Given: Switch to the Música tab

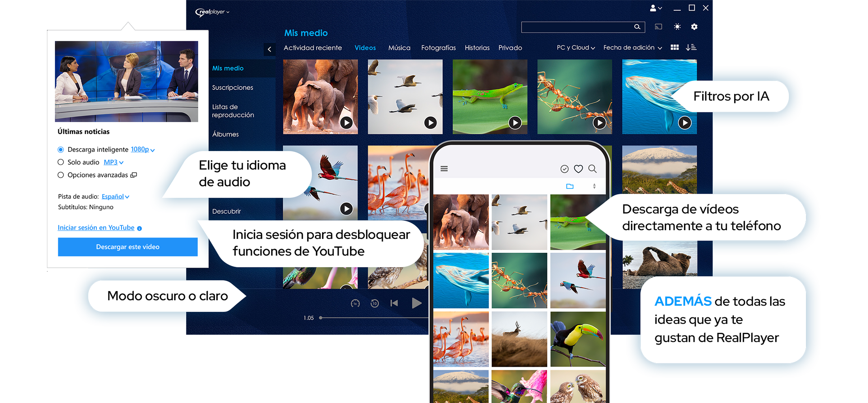Looking at the screenshot, I should [x=399, y=48].
